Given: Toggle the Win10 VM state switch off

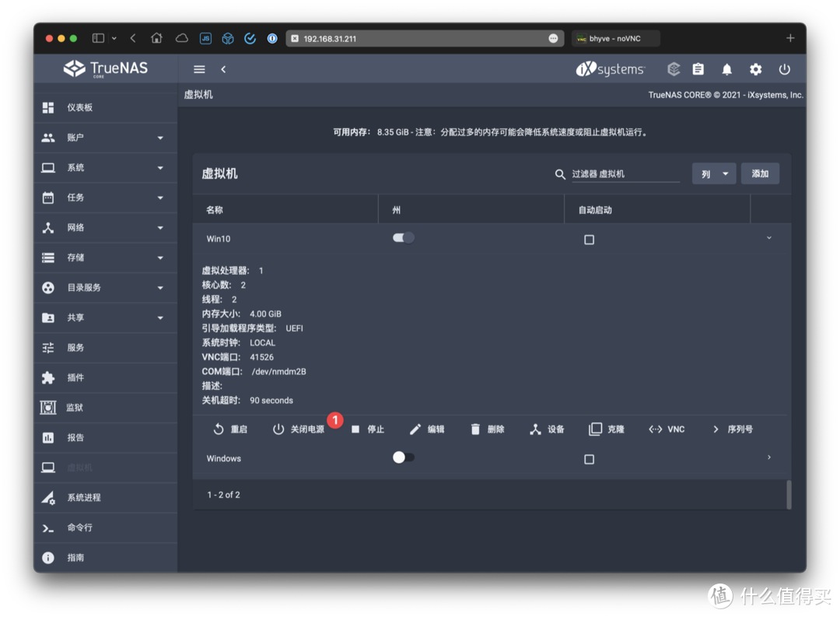Looking at the screenshot, I should tap(404, 238).
